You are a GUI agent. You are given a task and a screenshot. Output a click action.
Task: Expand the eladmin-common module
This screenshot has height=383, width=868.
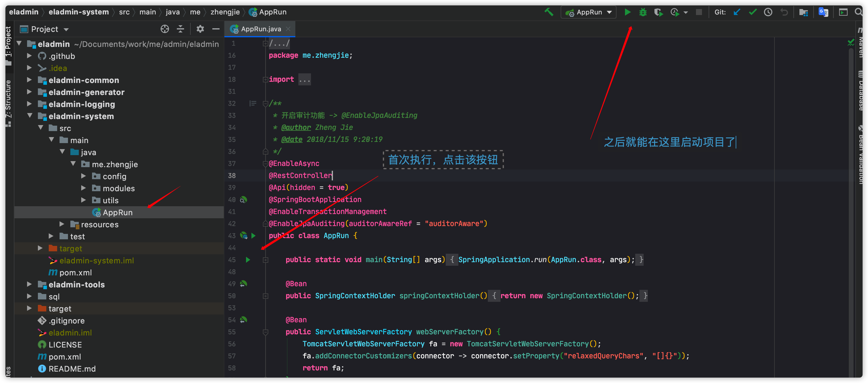pos(29,80)
